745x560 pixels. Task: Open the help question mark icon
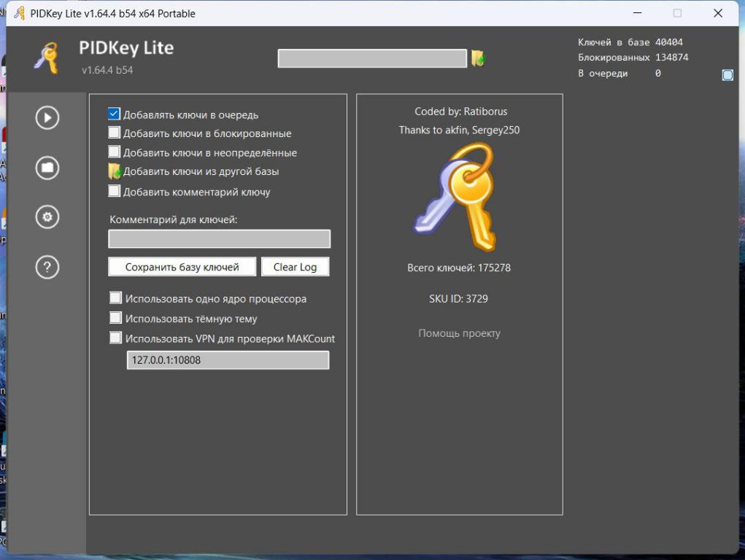[x=47, y=268]
